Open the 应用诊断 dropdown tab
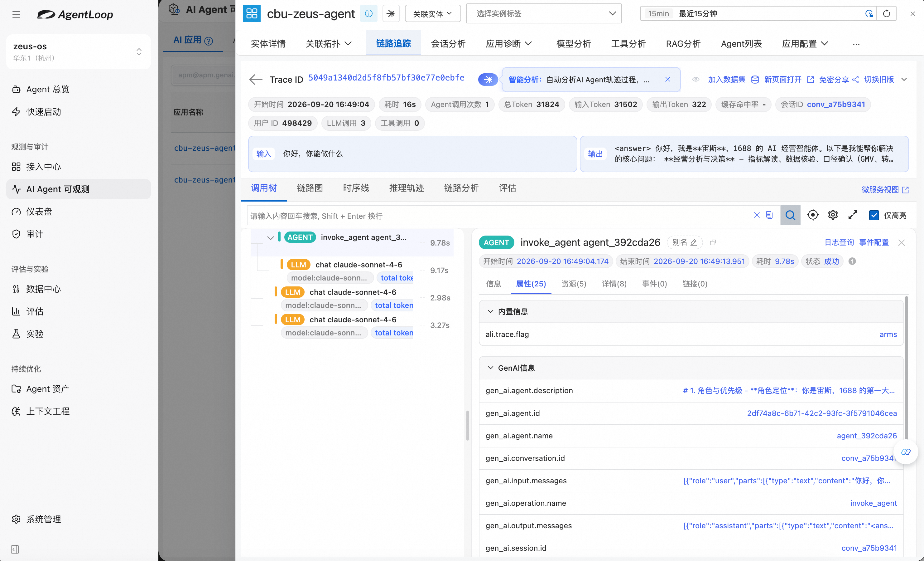The width and height of the screenshot is (924, 561). 508,44
